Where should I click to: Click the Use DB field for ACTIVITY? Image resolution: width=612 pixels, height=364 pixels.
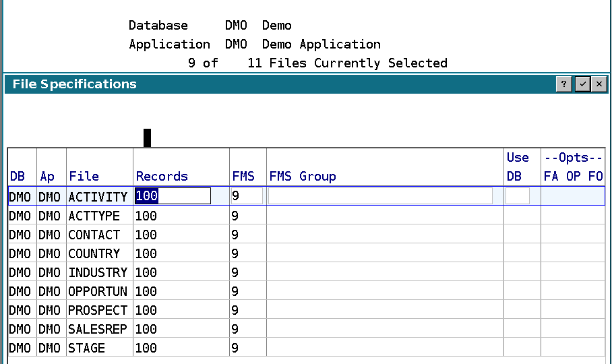518,196
